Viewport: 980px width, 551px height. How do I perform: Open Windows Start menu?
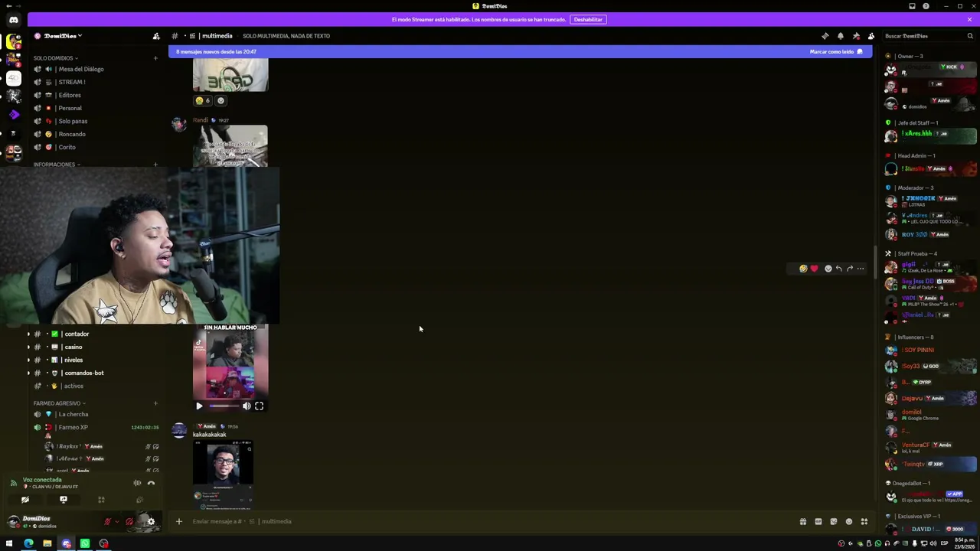(9, 543)
